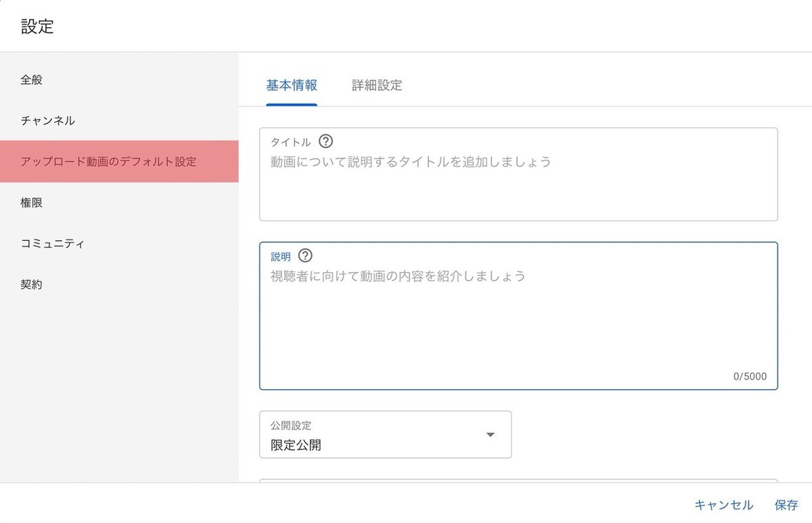This screenshot has width=812, height=523.
Task: Click the 保存 button to save settings
Action: (x=786, y=505)
